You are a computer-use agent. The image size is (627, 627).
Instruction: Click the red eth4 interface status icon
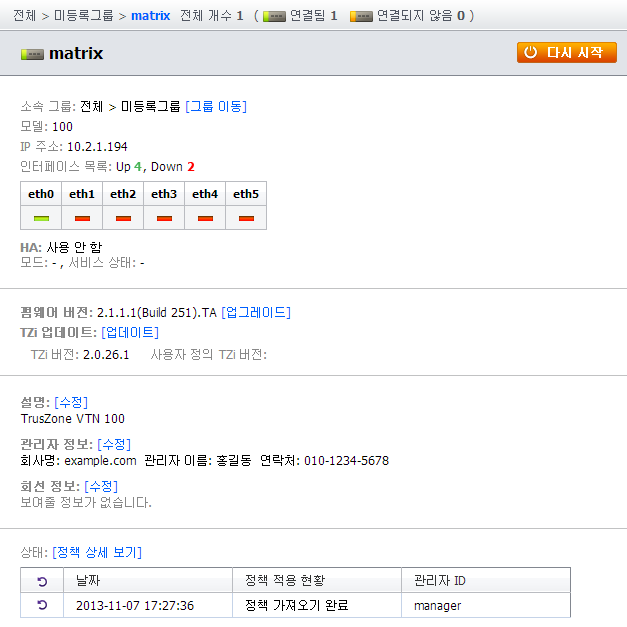[205, 217]
